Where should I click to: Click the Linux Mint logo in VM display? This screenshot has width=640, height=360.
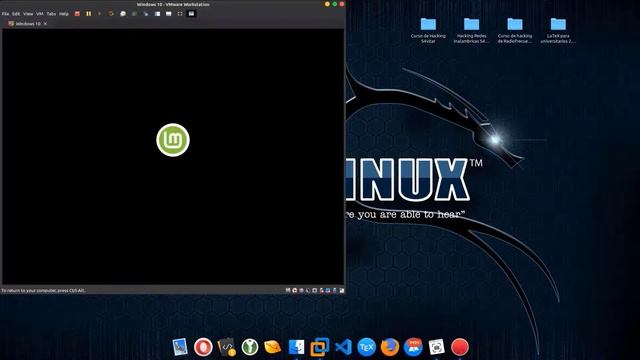coord(173,140)
